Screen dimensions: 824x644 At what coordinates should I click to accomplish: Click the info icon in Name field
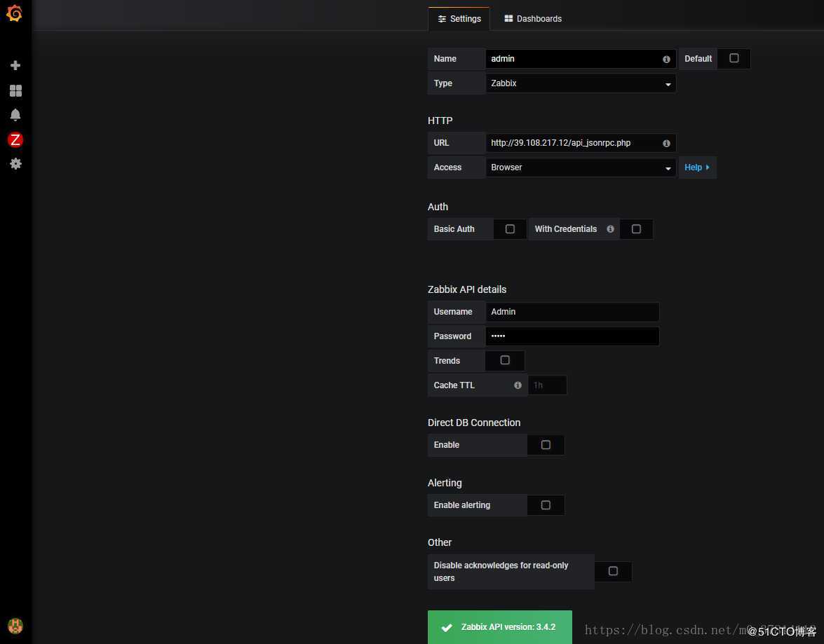666,60
